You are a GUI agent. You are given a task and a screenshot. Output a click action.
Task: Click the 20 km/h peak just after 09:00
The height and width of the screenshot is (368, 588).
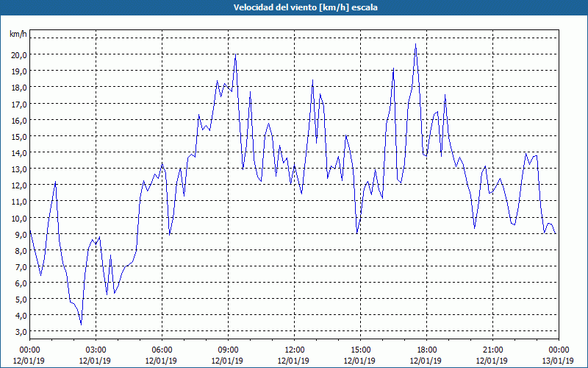[x=235, y=54]
